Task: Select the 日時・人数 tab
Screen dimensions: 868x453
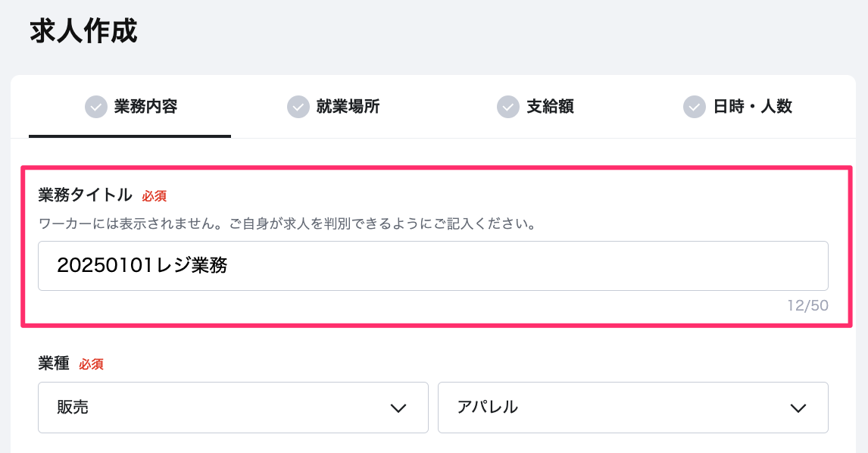Action: (x=752, y=107)
